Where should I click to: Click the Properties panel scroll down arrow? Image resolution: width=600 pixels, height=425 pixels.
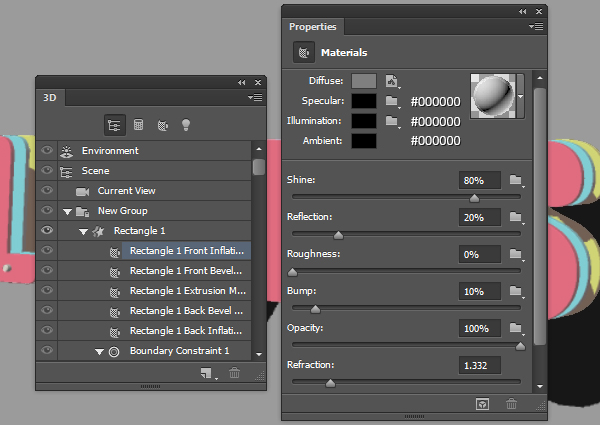540,386
